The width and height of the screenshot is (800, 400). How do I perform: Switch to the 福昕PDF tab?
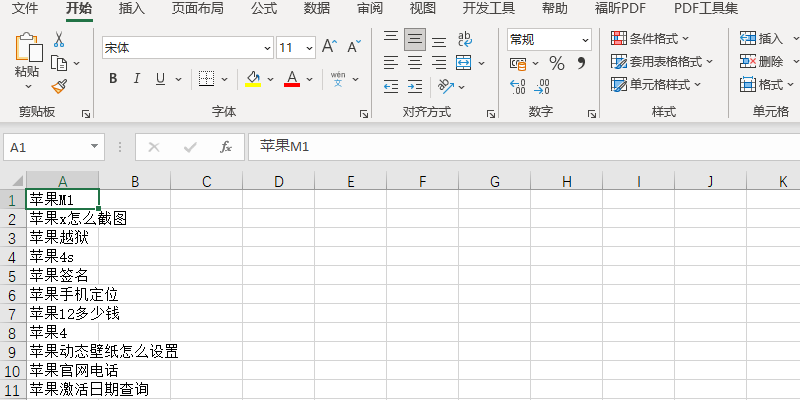tap(620, 8)
